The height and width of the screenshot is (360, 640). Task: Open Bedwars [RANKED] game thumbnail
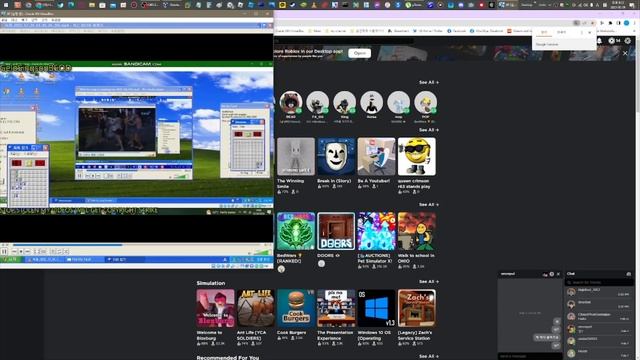point(296,231)
